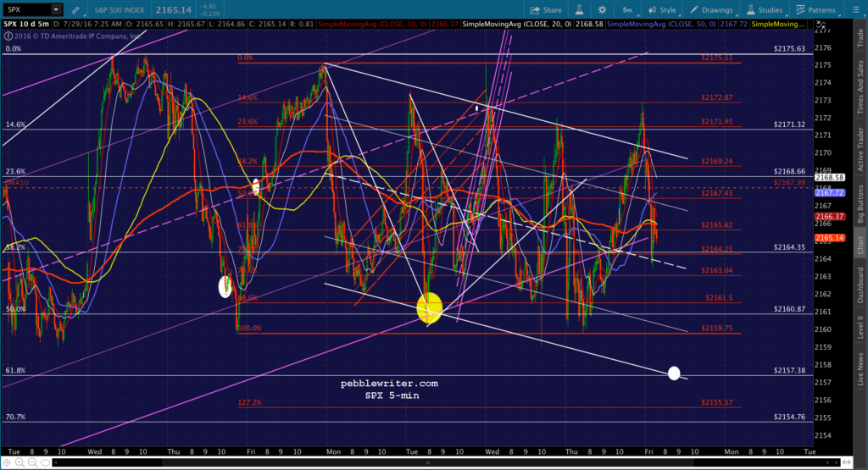This screenshot has width=868, height=470.
Task: Click the red $2172.87 retracement label
Action: pyautogui.click(x=717, y=97)
